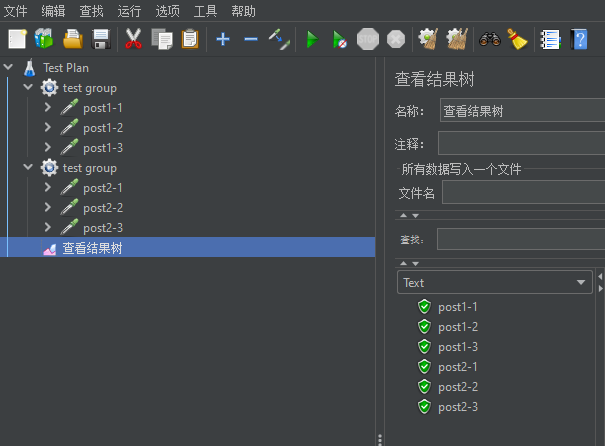Open the 帮助 menu
605x446 pixels.
243,11
